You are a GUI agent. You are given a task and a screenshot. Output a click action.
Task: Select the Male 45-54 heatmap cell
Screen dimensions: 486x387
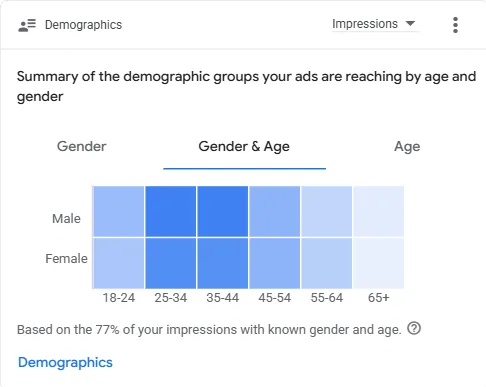[275, 211]
